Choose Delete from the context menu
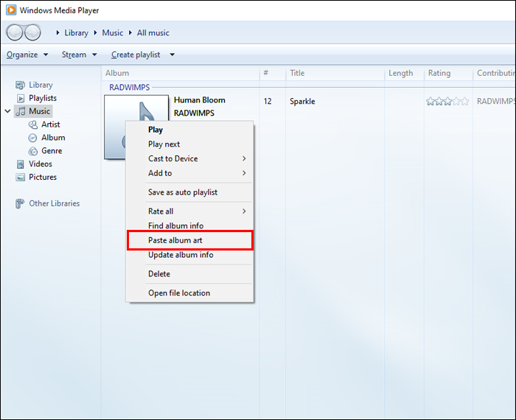The width and height of the screenshot is (516, 420). (x=190, y=273)
